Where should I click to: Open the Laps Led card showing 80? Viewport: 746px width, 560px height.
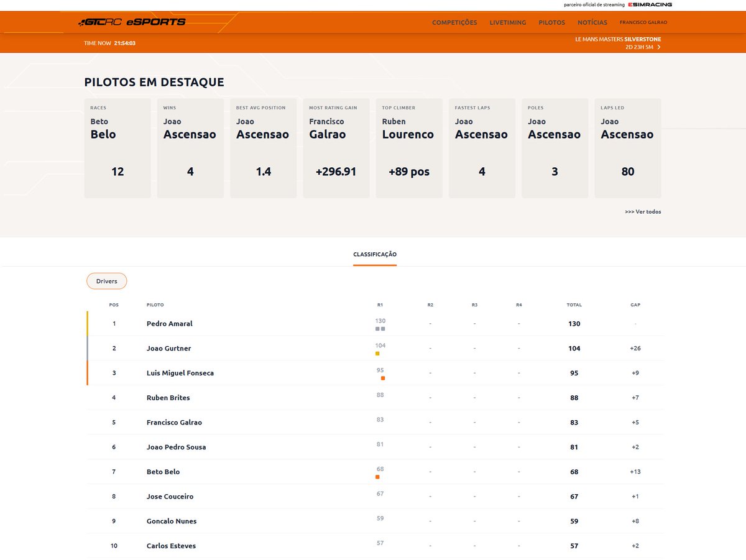coord(628,148)
